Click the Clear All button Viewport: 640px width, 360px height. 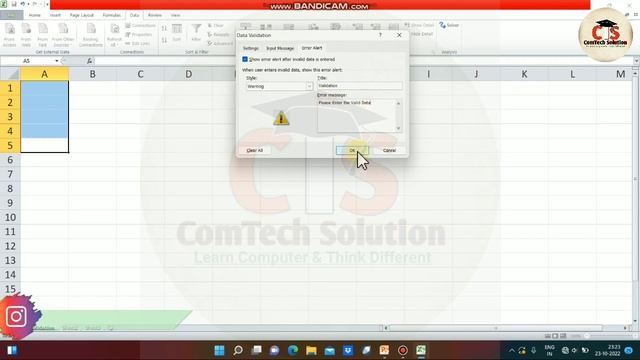pyautogui.click(x=255, y=150)
